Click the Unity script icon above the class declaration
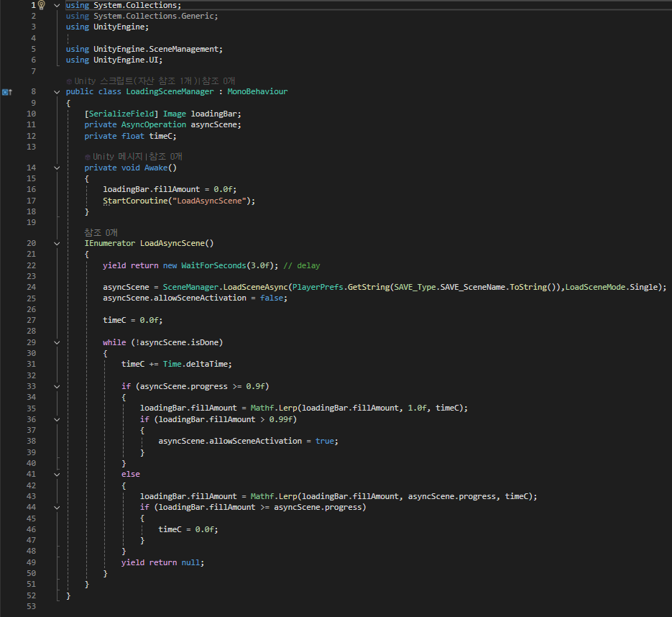 tap(69, 81)
